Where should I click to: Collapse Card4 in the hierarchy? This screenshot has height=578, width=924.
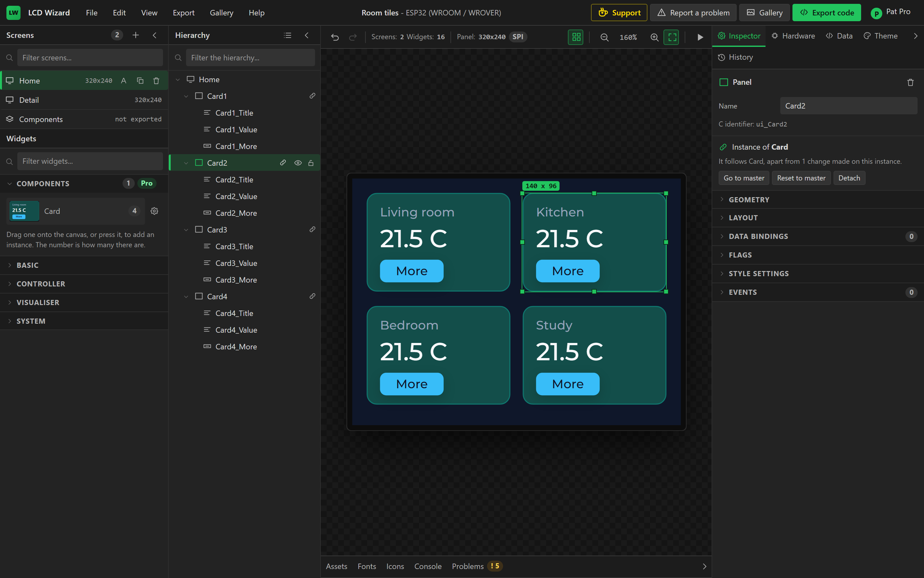(x=186, y=296)
